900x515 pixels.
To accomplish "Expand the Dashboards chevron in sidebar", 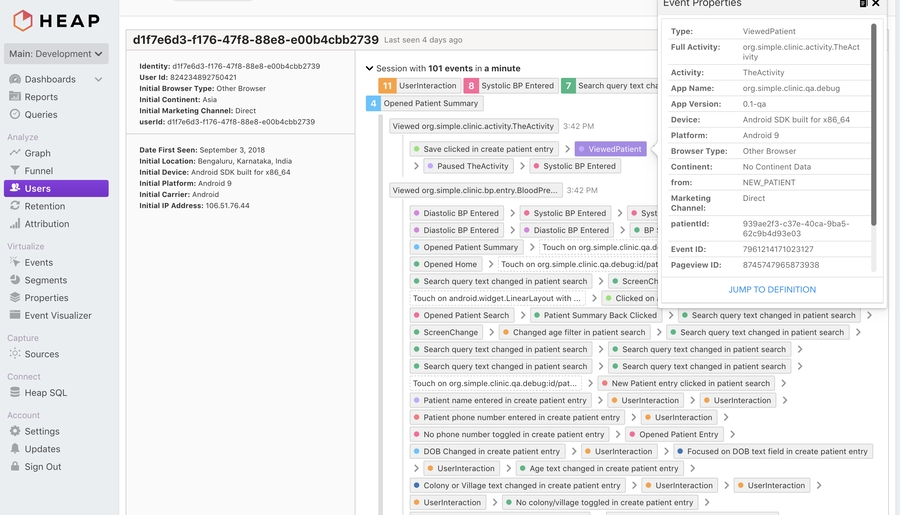I will click(98, 79).
